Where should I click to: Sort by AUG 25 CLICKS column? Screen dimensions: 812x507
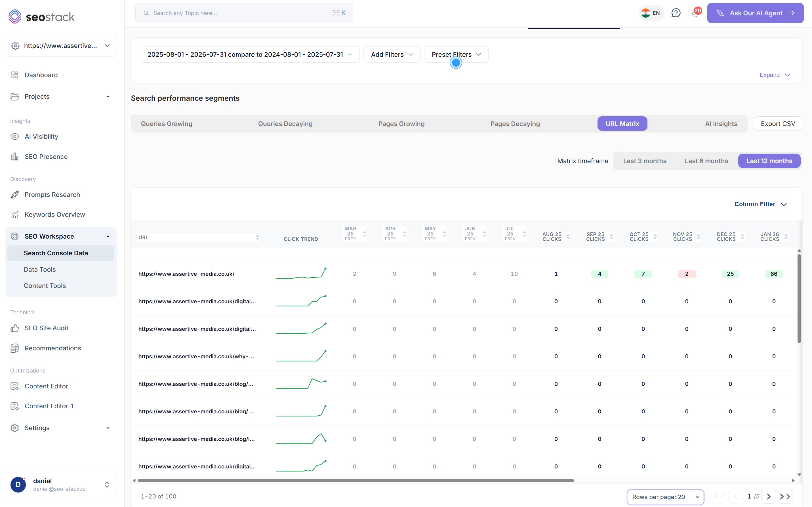coord(568,237)
